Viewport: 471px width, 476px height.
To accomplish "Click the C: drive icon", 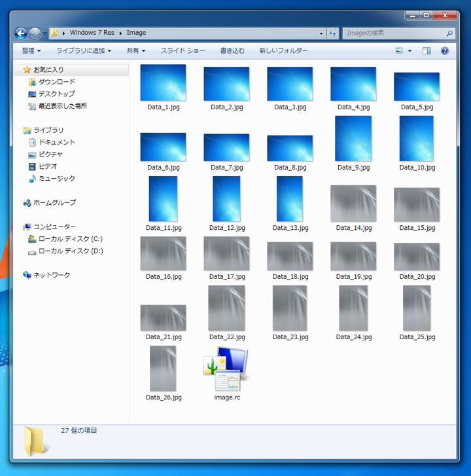I will click(32, 239).
